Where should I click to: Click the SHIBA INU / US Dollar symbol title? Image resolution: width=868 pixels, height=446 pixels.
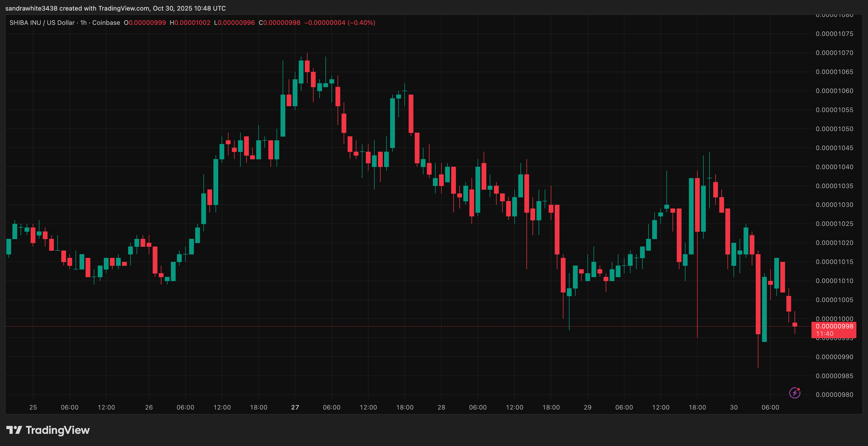click(42, 22)
